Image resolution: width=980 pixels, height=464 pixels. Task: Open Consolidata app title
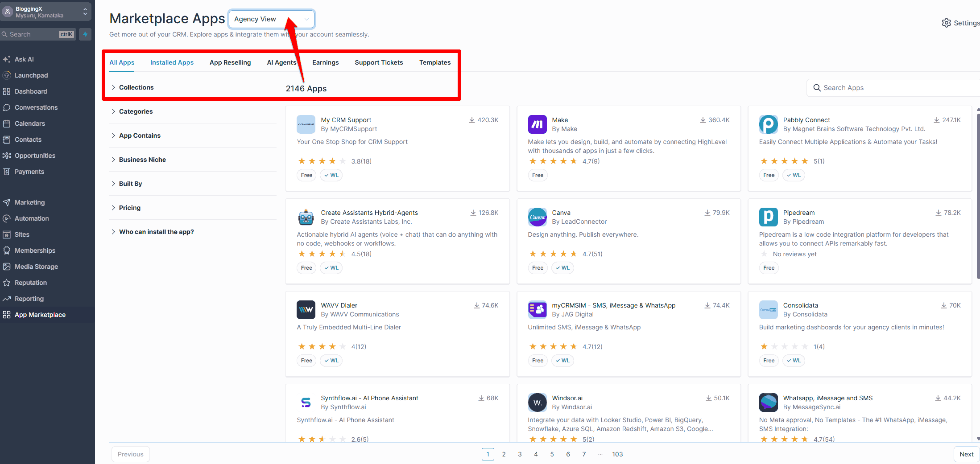point(800,305)
